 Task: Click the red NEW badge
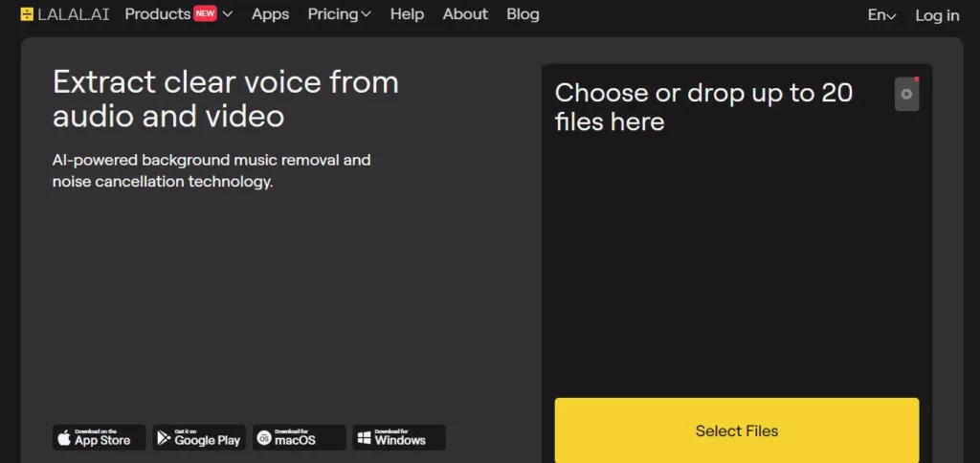(205, 13)
